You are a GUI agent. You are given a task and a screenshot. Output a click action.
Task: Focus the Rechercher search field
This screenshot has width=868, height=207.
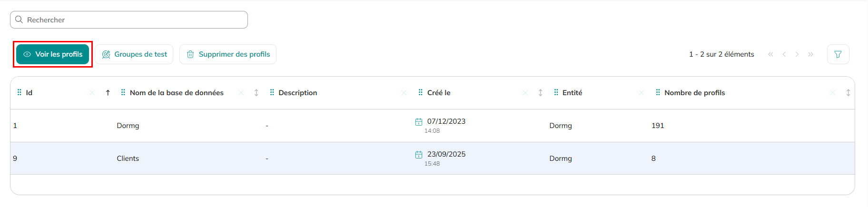[129, 20]
